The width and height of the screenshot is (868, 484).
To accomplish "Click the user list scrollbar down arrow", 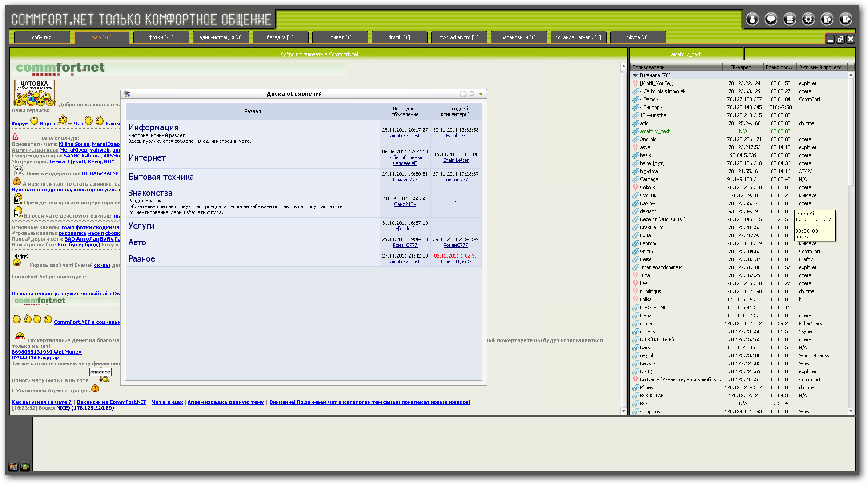I will pos(851,411).
